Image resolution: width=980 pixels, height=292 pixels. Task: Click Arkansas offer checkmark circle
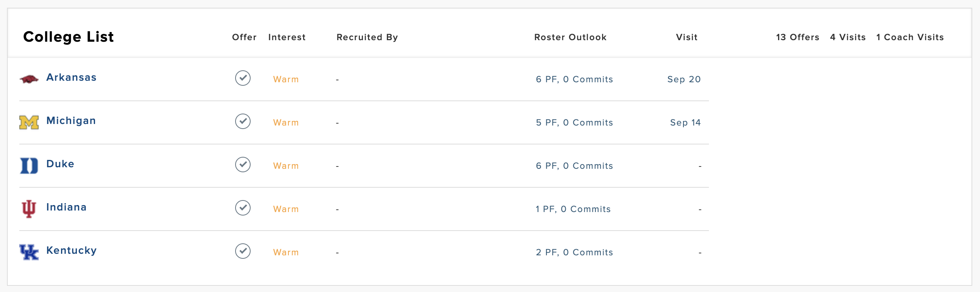coord(243,78)
